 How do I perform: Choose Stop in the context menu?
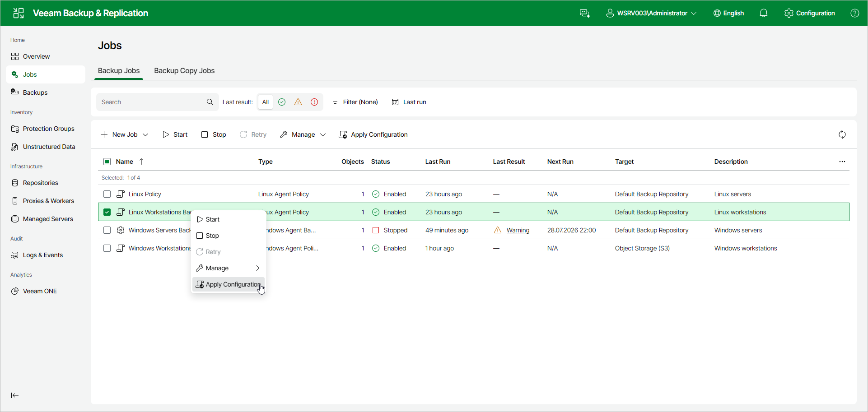pyautogui.click(x=229, y=236)
